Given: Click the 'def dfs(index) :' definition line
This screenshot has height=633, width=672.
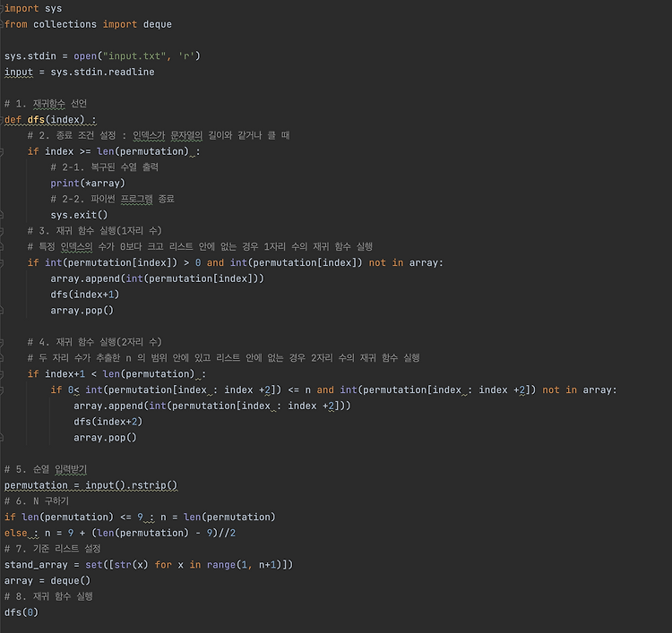Looking at the screenshot, I should (50, 119).
